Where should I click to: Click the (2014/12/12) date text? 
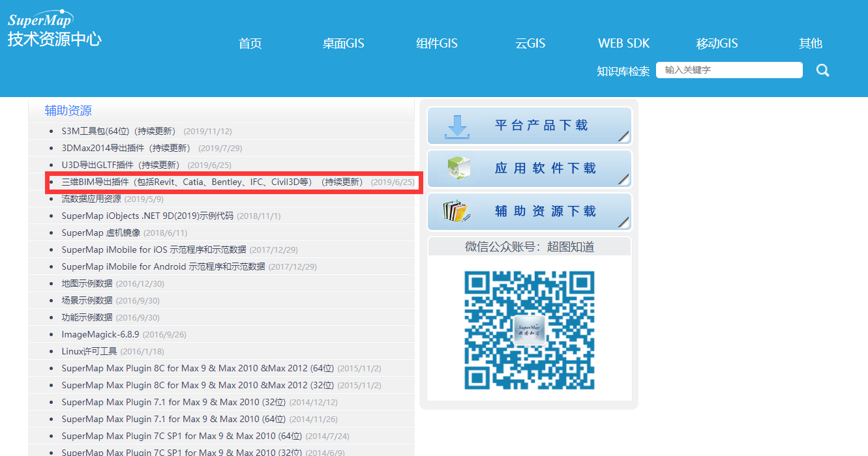tap(313, 402)
